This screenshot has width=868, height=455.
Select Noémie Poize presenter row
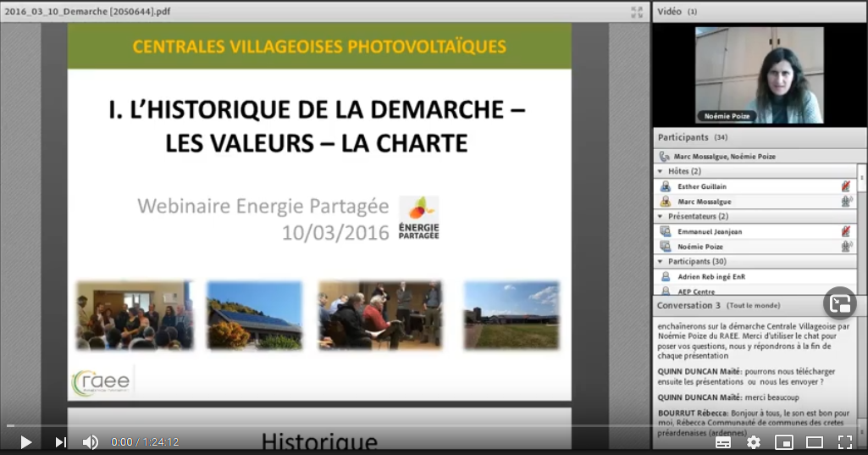(x=755, y=246)
